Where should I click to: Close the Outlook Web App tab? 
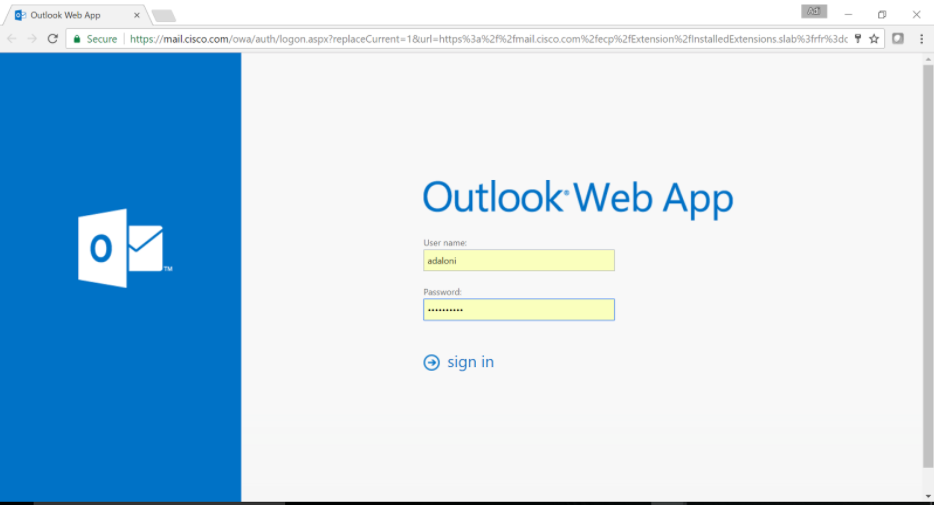click(136, 15)
